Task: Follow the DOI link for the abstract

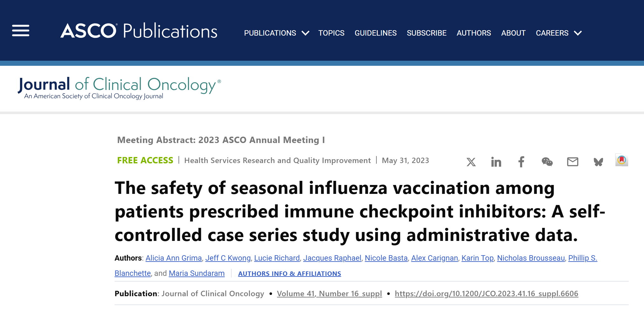Action: pyautogui.click(x=486, y=294)
